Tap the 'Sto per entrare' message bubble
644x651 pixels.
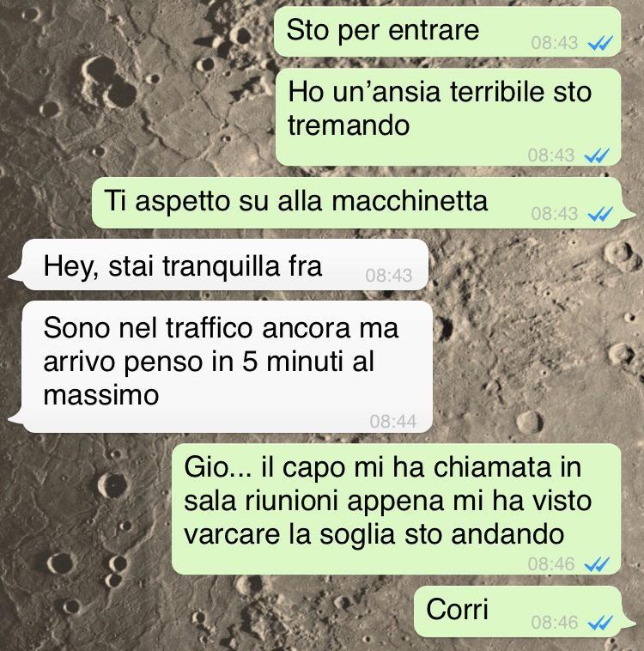pyautogui.click(x=447, y=32)
